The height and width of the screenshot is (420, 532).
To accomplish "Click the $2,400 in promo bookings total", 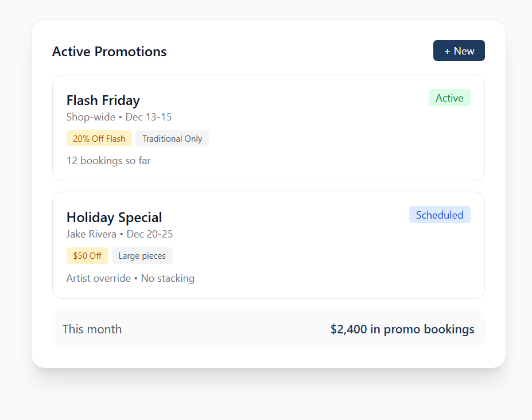I will (402, 329).
